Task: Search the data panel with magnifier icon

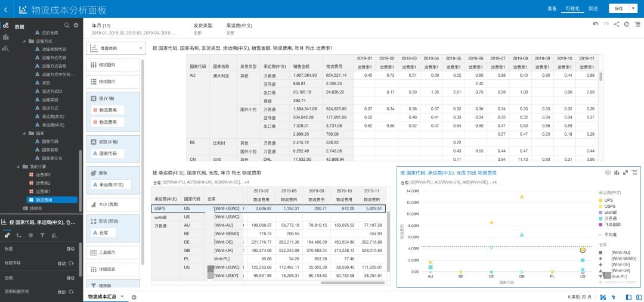Action: (x=67, y=26)
